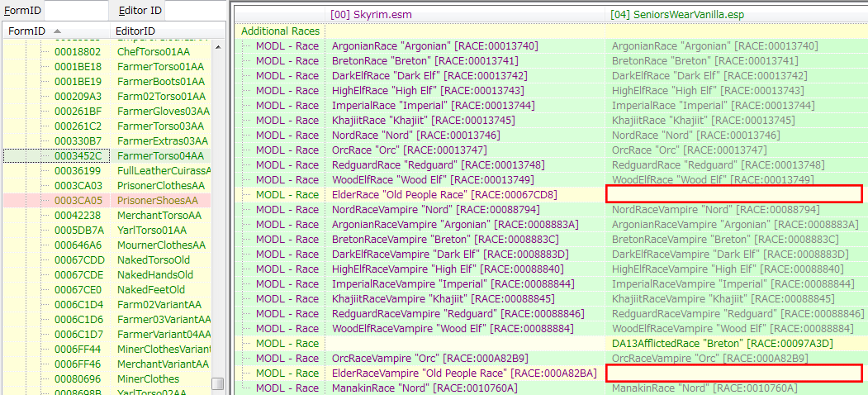The image size is (868, 395).
Task: Click Skyrim.esm RedguardRaceVampire cell
Action: 458,314
